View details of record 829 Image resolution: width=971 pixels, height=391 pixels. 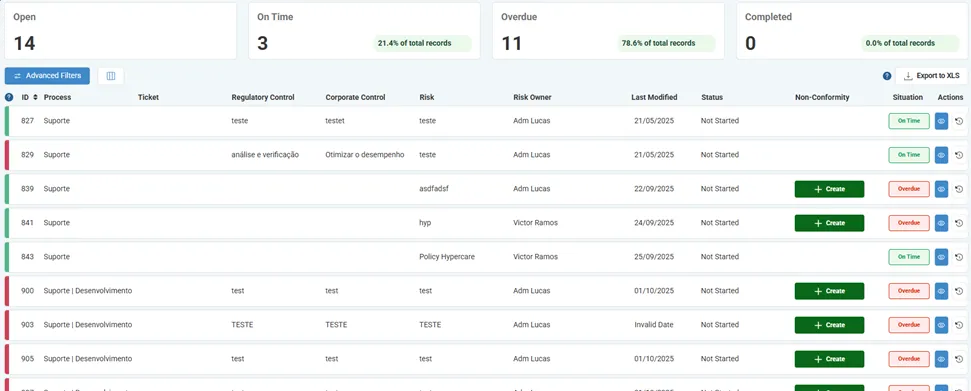[x=941, y=155]
